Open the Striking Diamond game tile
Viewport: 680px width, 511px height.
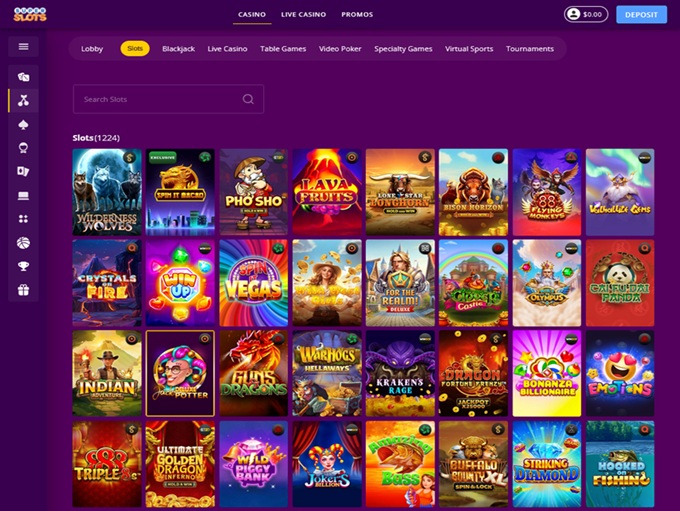(546, 464)
